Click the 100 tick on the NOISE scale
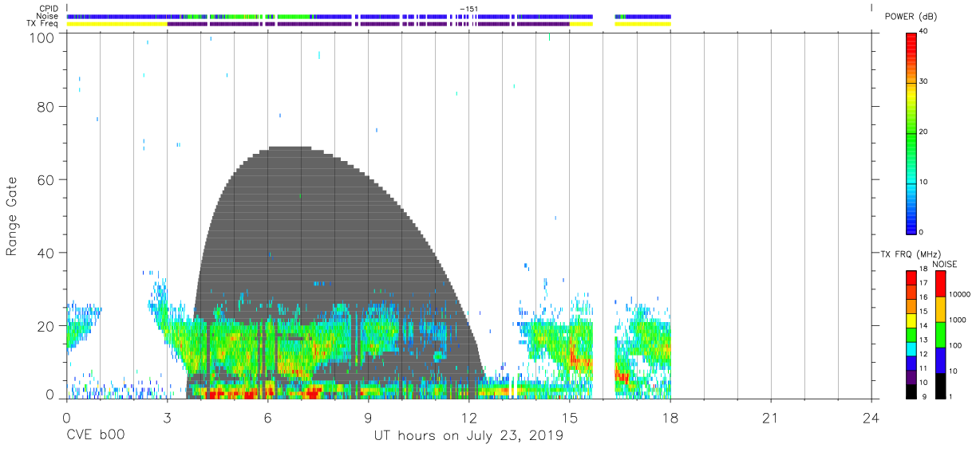The height and width of the screenshot is (452, 980). point(955,345)
